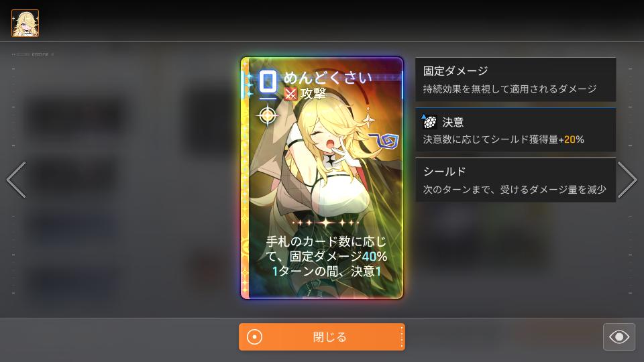Click the red 攻撃 attack type icon

290,95
